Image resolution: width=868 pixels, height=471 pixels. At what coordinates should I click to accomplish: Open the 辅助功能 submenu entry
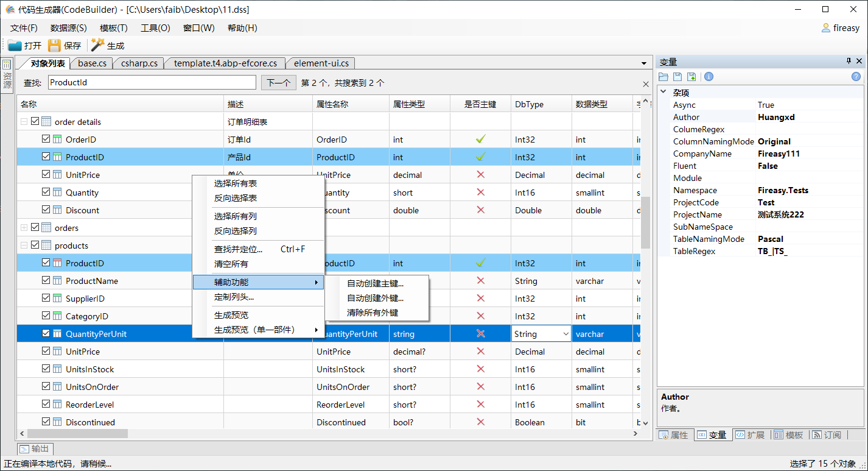258,282
